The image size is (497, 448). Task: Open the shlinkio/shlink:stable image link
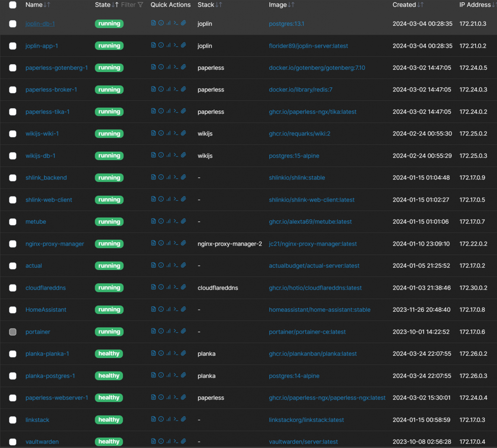(x=297, y=178)
